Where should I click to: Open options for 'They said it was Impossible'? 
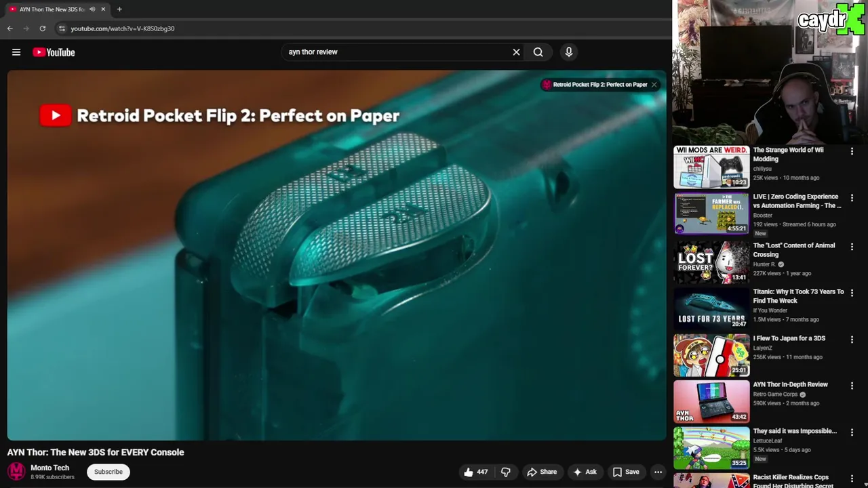[x=852, y=433]
